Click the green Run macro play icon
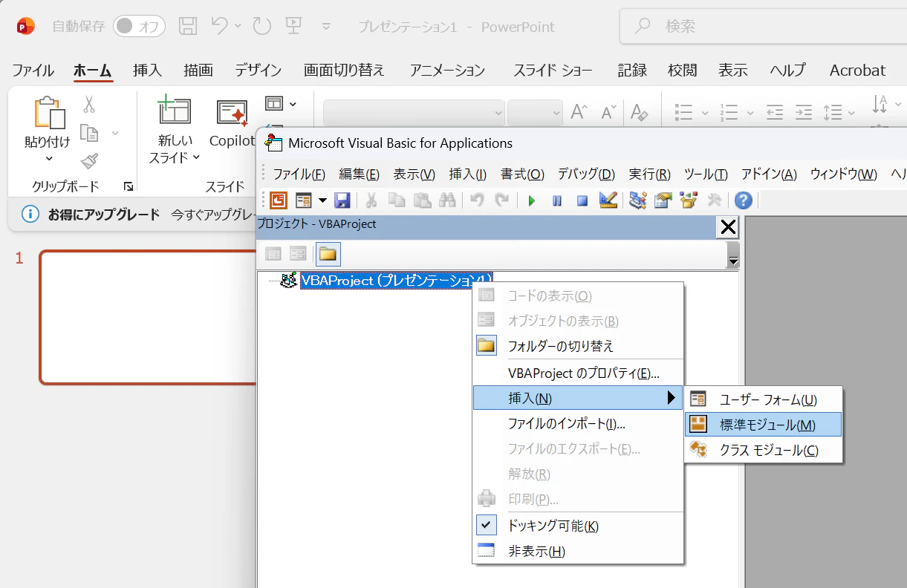Screen dimensions: 907x588 point(532,200)
